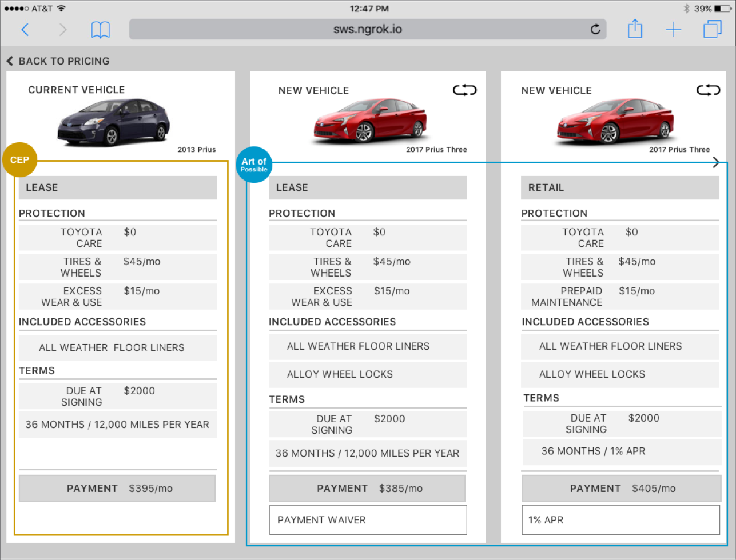
Task: Tap the 12:47 PM clock in the status bar
Action: (x=369, y=9)
